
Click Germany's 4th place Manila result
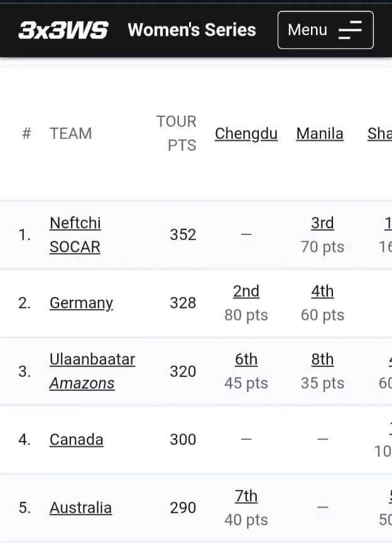(322, 292)
